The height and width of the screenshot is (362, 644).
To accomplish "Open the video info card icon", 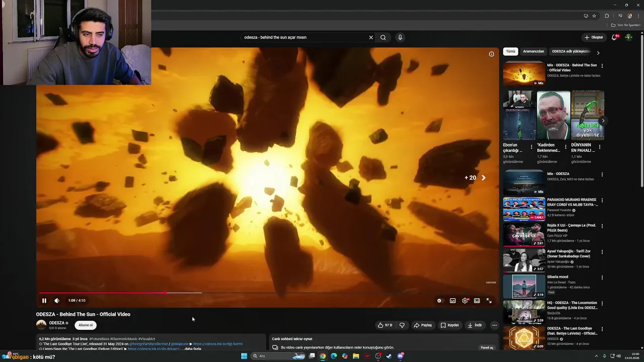I will 492,54.
